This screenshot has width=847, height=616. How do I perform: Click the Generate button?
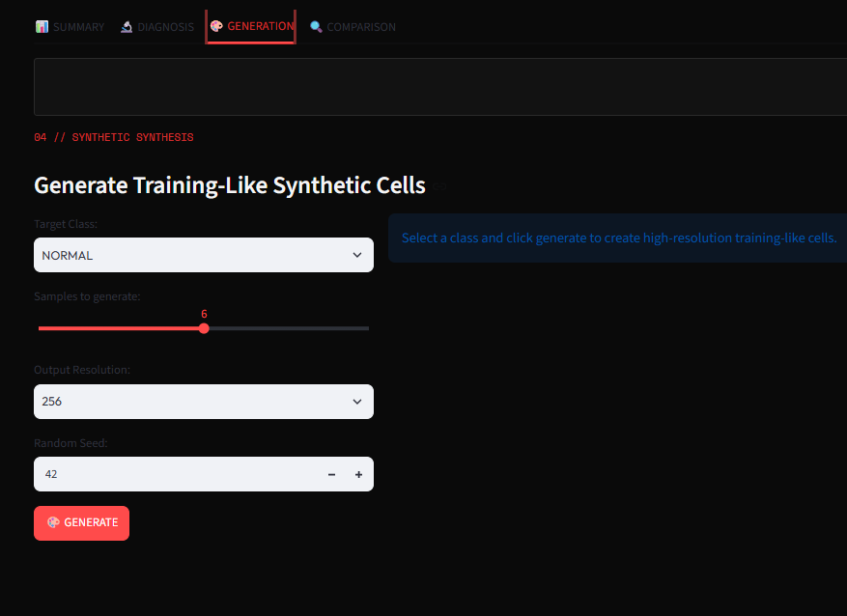click(81, 522)
